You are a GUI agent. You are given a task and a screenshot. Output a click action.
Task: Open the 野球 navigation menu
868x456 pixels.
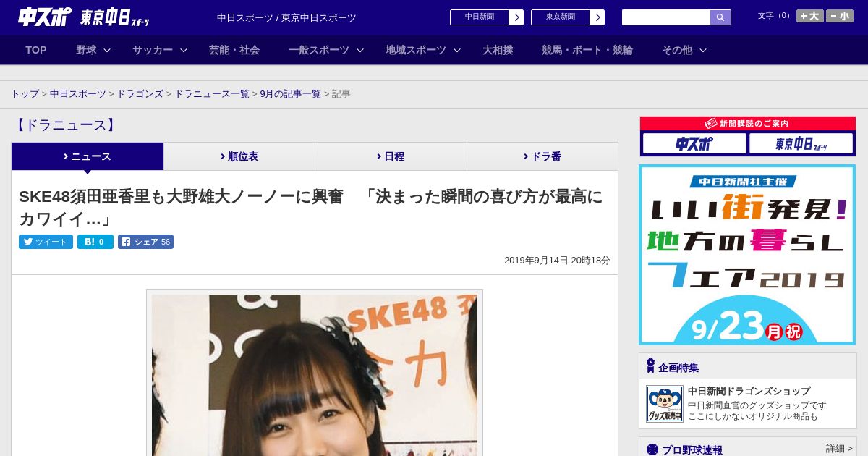click(86, 50)
